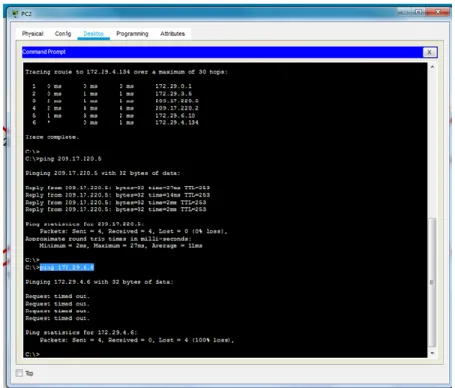Switch to the Physical tab
The height and width of the screenshot is (388, 455).
click(x=33, y=34)
